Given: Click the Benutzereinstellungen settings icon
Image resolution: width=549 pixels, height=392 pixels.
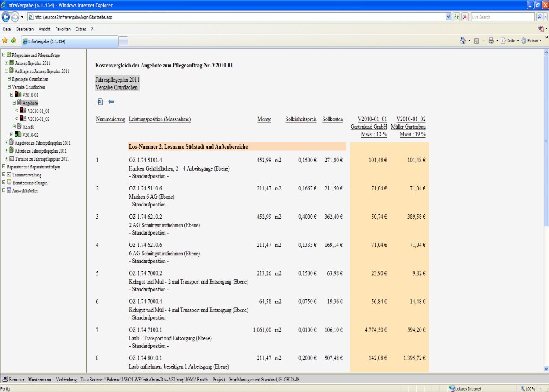Looking at the screenshot, I should [x=9, y=183].
